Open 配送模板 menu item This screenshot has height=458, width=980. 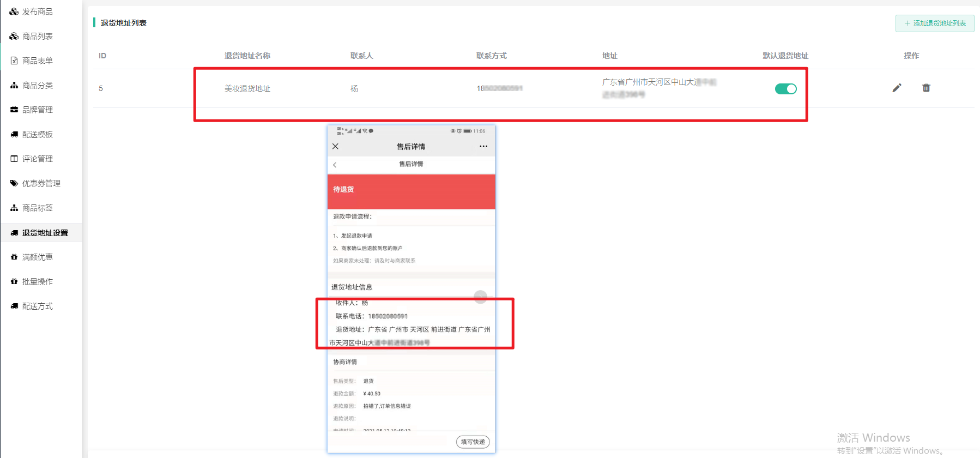pyautogui.click(x=38, y=134)
